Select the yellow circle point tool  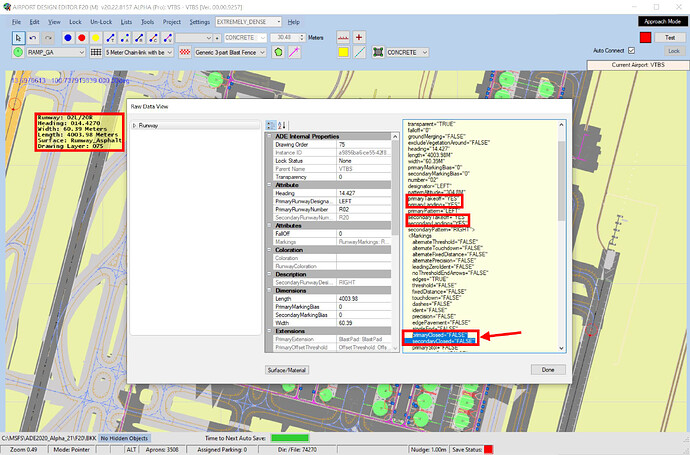[x=95, y=38]
